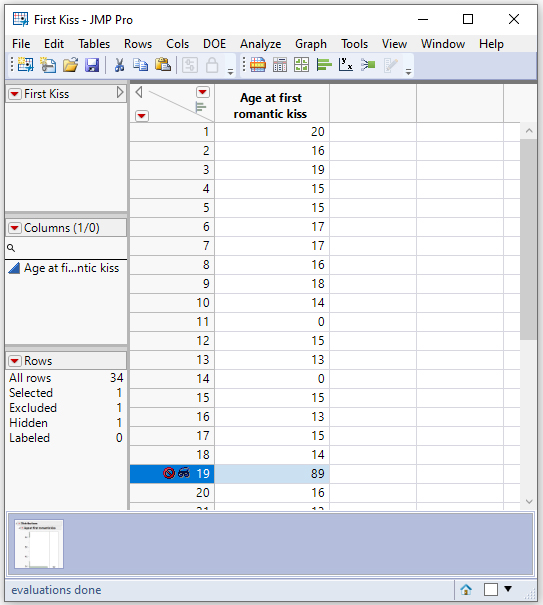543x605 pixels.
Task: Click the green four-square Graph Builder icon
Action: pyautogui.click(x=301, y=65)
